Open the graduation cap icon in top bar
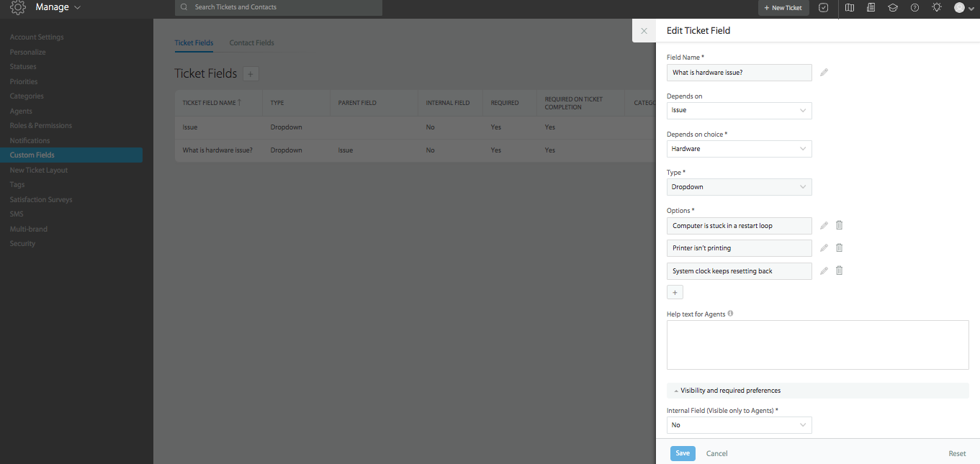Screen dimensions: 980x464 pyautogui.click(x=893, y=8)
